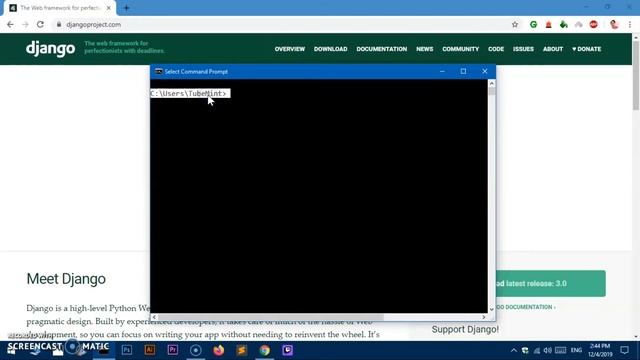Click the volume speaker tray icon

[548, 350]
